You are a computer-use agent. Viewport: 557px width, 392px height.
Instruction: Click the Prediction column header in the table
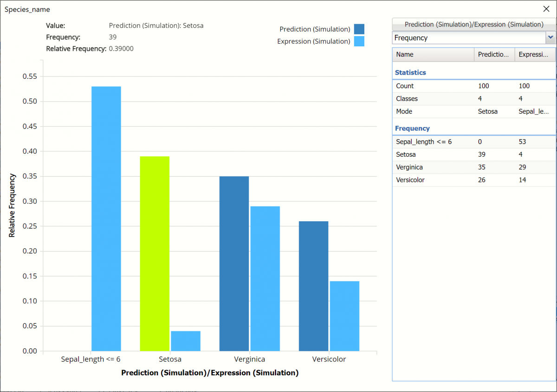(494, 54)
